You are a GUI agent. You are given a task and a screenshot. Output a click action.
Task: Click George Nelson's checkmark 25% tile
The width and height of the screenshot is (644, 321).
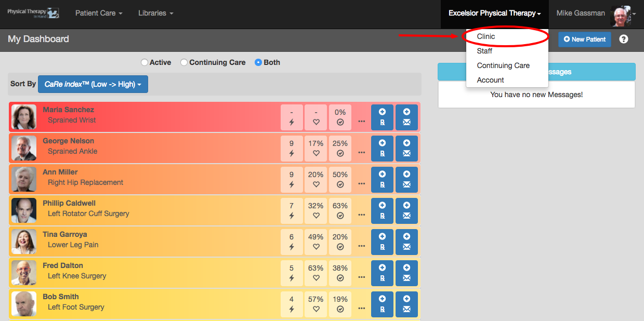click(340, 148)
